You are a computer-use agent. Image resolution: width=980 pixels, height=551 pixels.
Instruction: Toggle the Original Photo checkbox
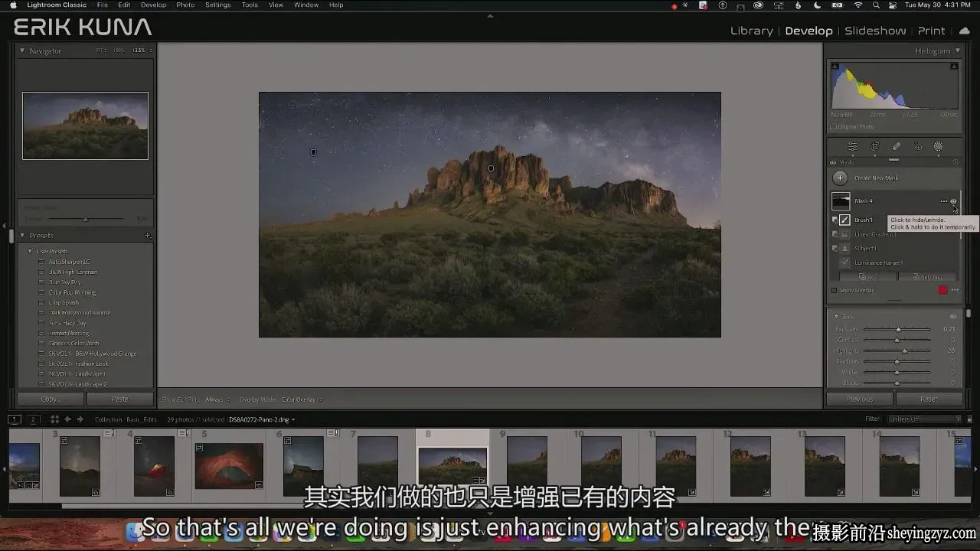832,126
